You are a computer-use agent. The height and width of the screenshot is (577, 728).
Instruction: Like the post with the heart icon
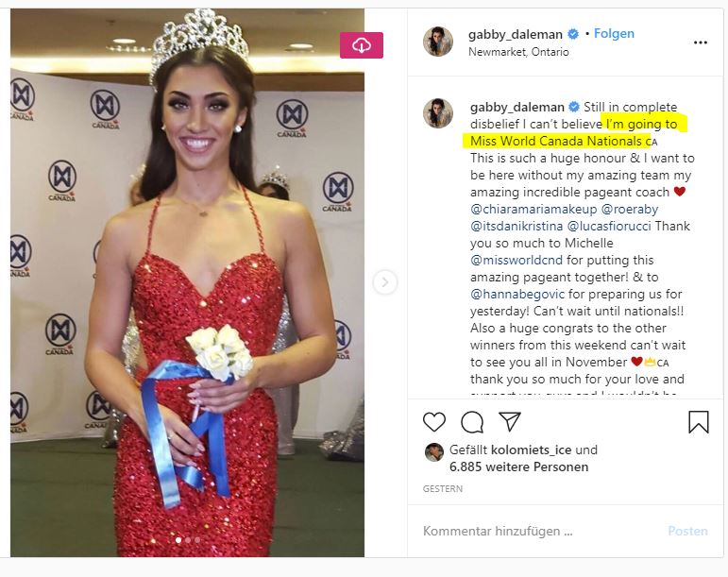pos(434,422)
